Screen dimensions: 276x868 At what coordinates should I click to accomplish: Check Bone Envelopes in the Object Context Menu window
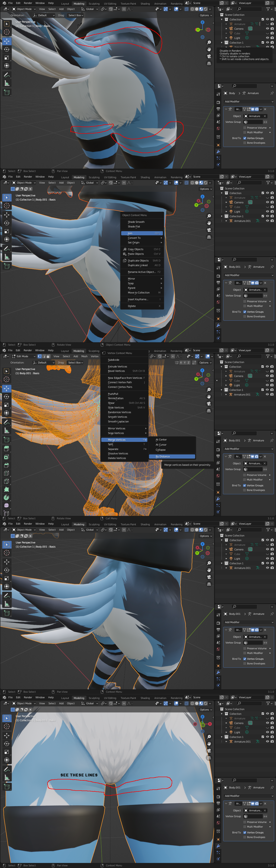coord(245,316)
